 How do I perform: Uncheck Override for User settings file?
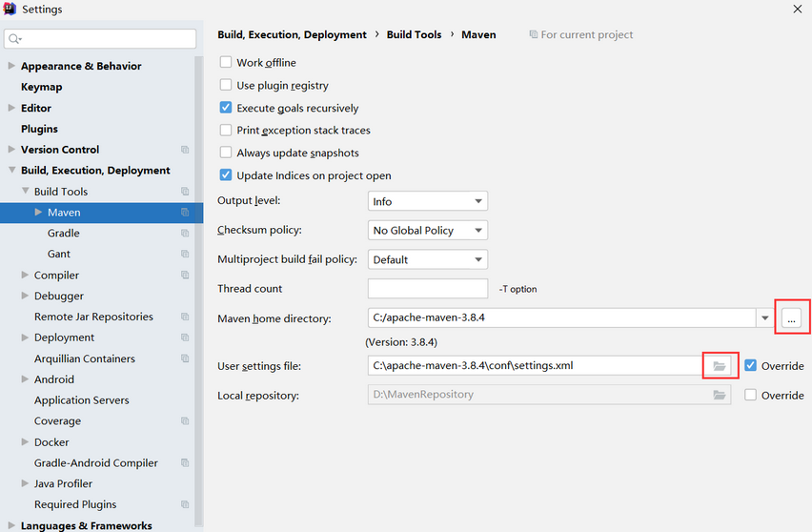click(x=750, y=365)
